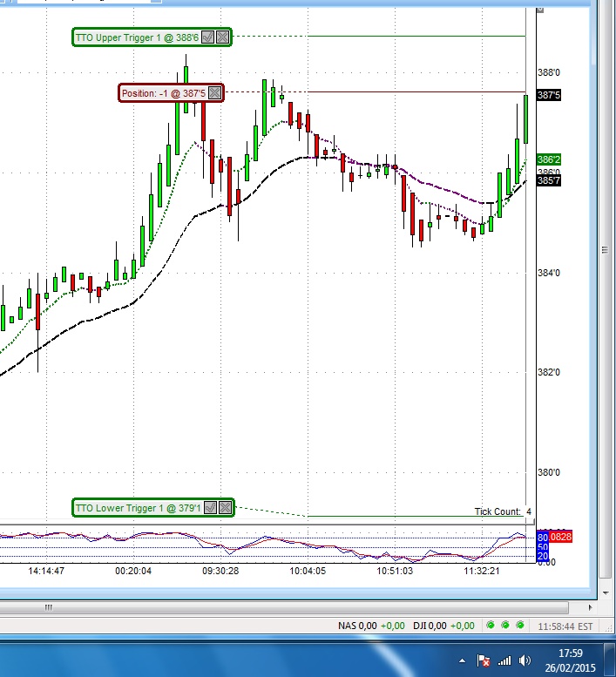The height and width of the screenshot is (677, 616).
Task: Click the horizontal scrollbar thumb
Action: (284, 608)
